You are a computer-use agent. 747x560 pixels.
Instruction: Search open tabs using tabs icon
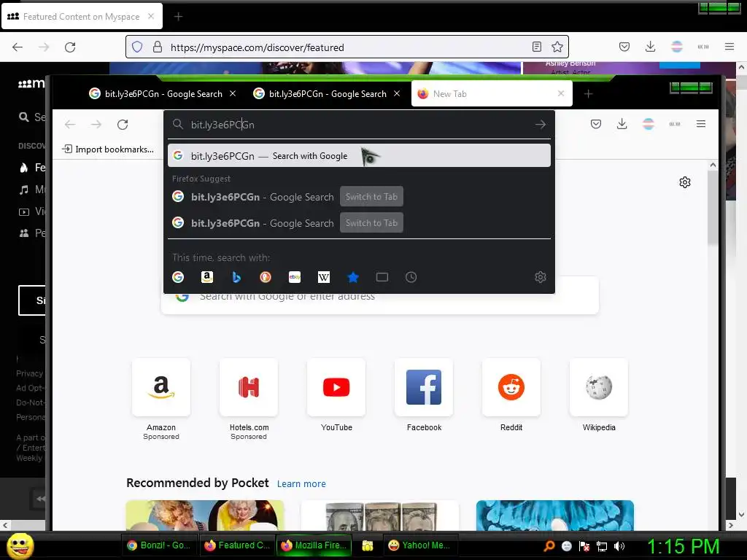(x=382, y=277)
